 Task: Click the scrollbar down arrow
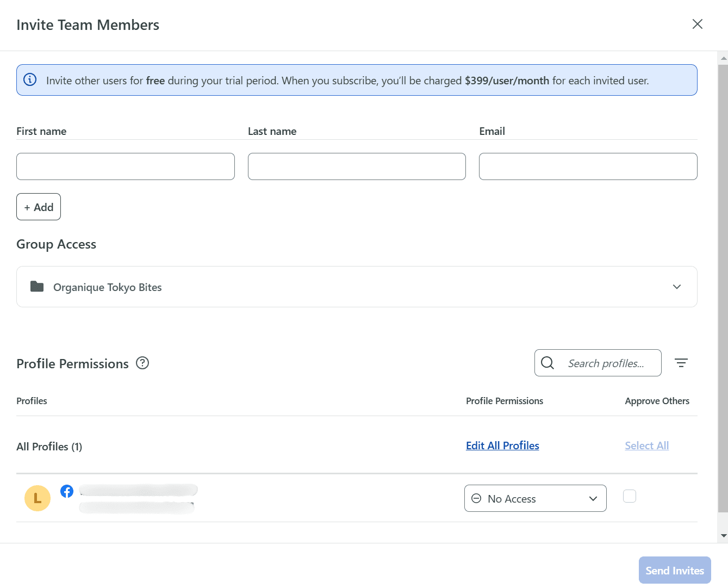tap(723, 536)
